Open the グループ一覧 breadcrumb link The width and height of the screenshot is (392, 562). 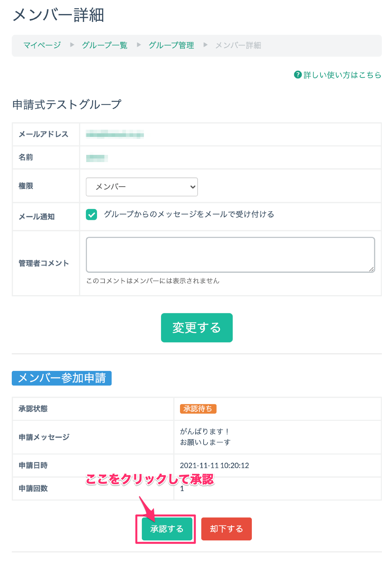point(105,45)
